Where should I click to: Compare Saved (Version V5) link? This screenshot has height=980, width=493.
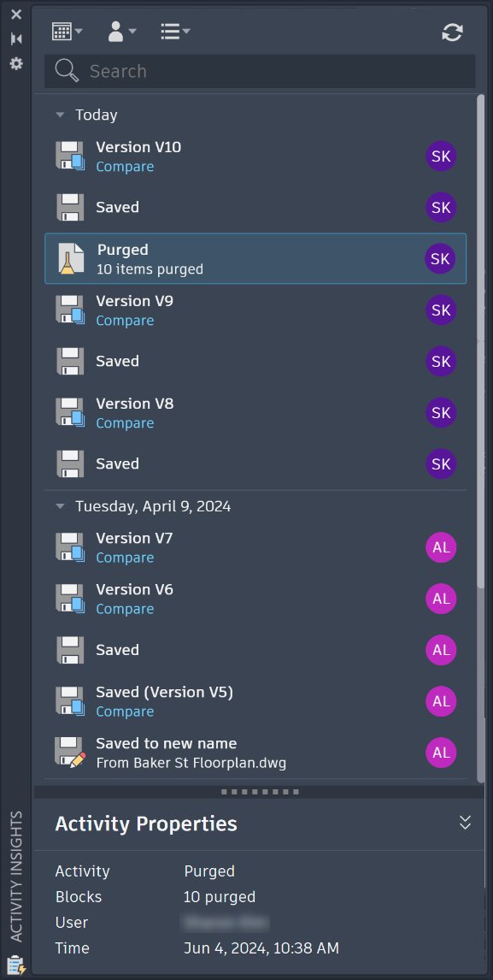(x=125, y=711)
